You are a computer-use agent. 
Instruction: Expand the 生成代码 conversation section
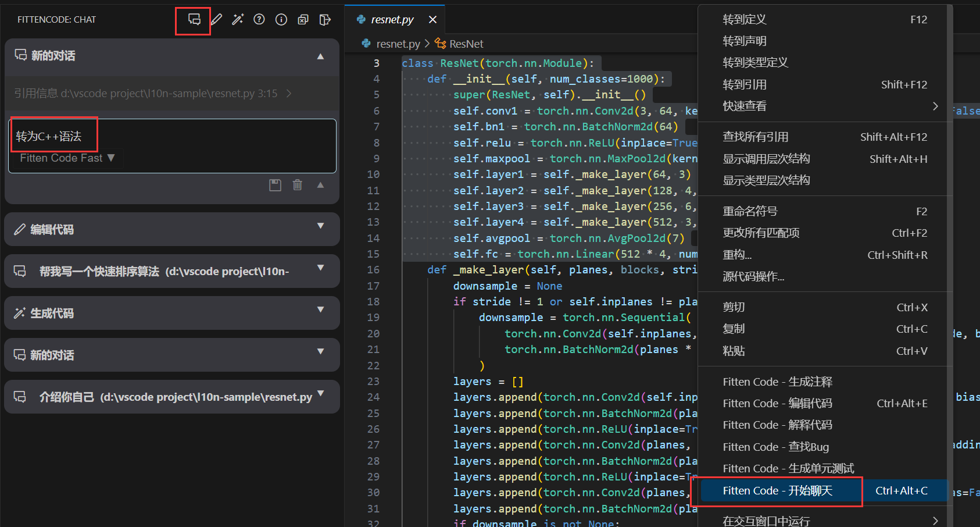click(320, 310)
